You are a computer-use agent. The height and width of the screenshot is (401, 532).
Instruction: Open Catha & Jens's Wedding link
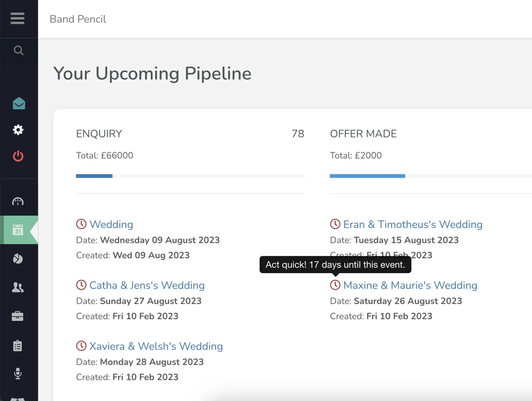coord(147,285)
